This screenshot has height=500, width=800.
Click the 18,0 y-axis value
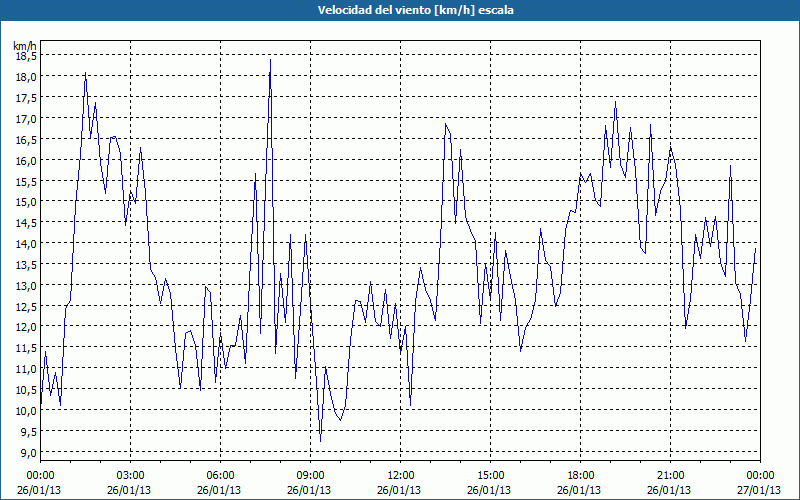click(x=26, y=77)
